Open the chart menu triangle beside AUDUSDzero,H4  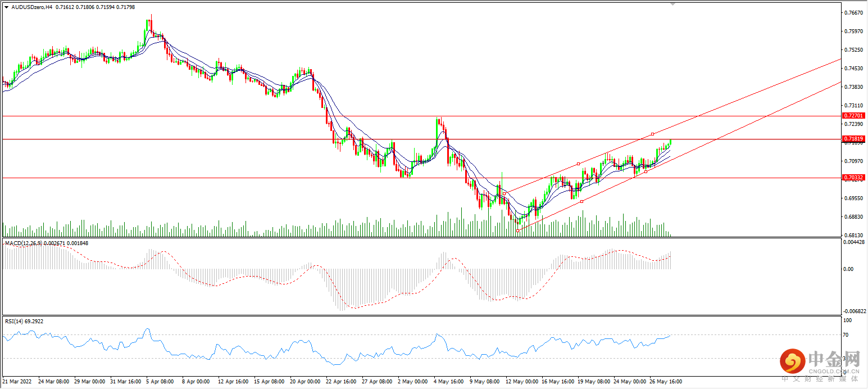click(6, 6)
